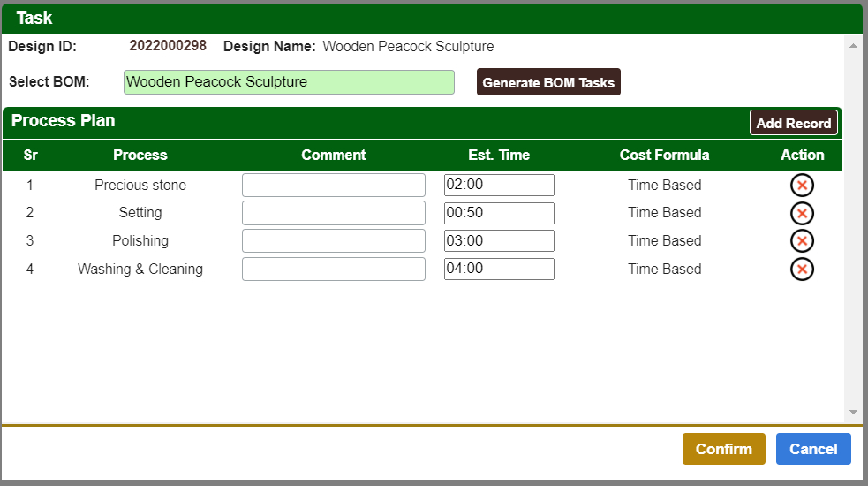Edit the 02:00 estimated time field
Viewport: 868px width, 486px height.
pos(499,185)
